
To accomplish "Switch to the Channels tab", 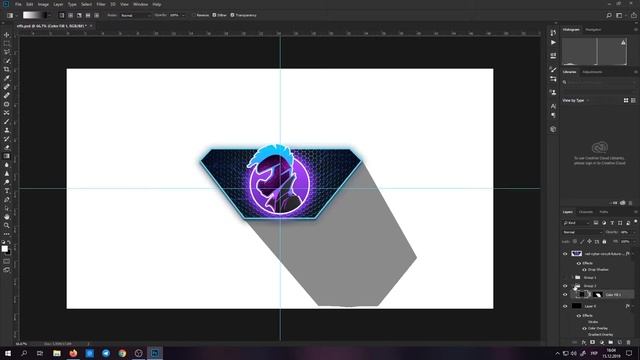I will 586,212.
